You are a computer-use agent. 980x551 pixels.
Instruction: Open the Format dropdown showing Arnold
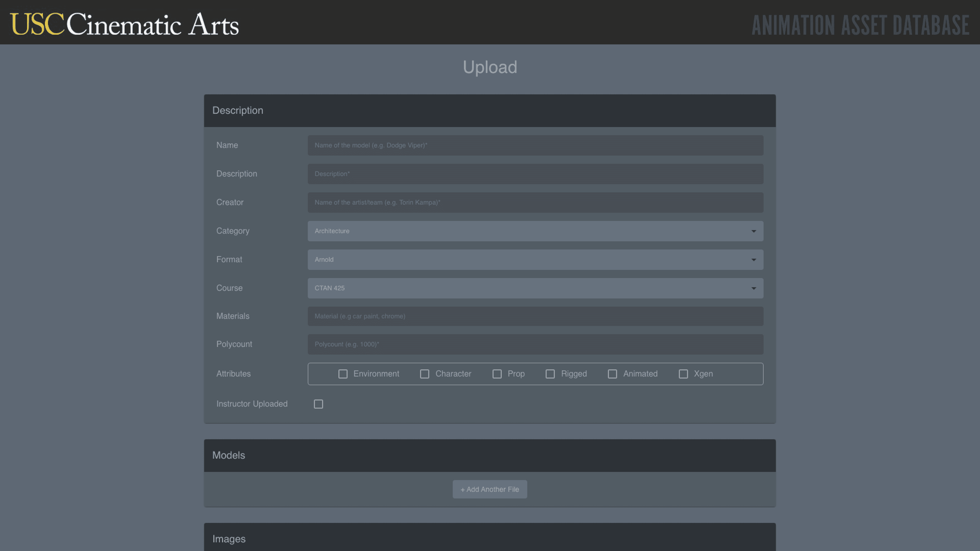(535, 259)
